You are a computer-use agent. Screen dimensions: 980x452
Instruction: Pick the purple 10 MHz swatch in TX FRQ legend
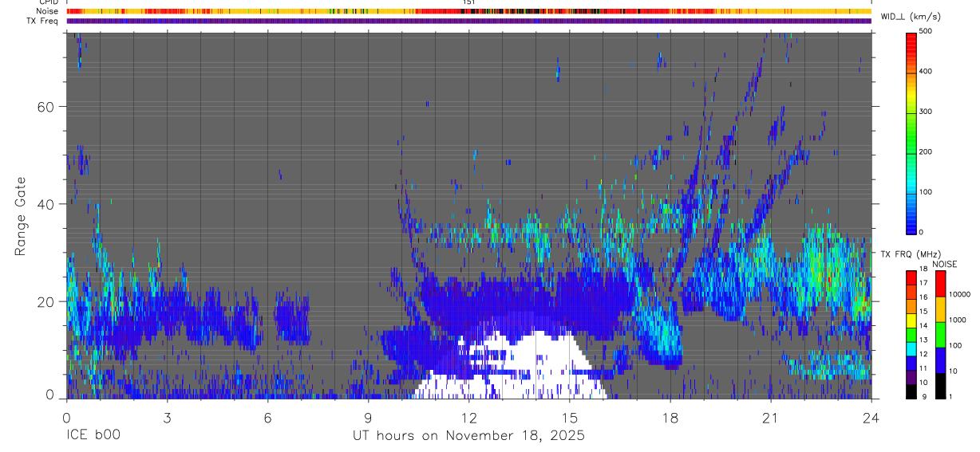coord(911,375)
